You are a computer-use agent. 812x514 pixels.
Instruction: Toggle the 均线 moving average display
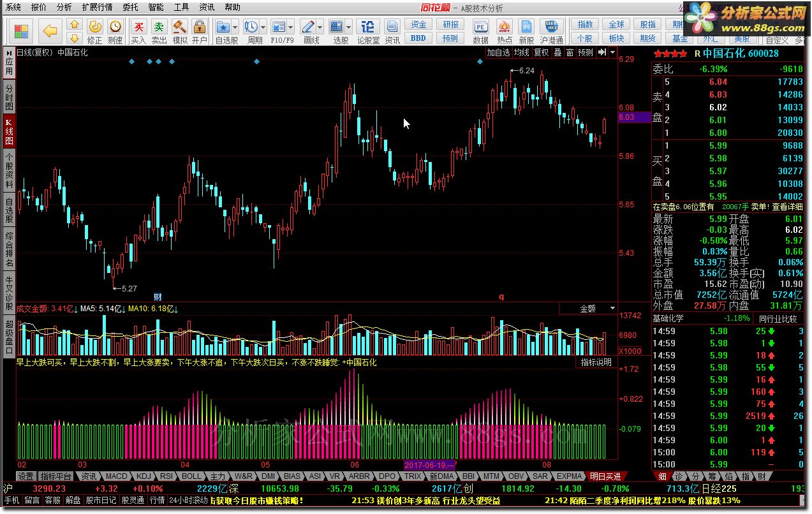pos(522,52)
